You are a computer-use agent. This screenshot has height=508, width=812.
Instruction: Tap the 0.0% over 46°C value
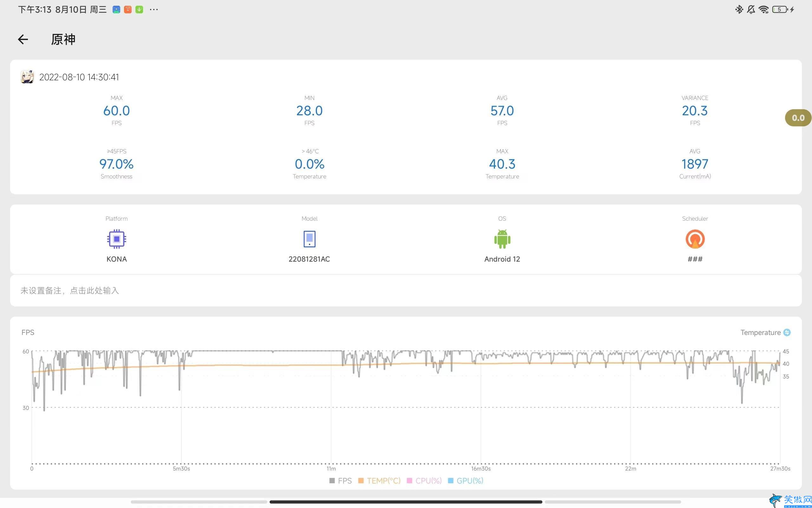(x=309, y=164)
